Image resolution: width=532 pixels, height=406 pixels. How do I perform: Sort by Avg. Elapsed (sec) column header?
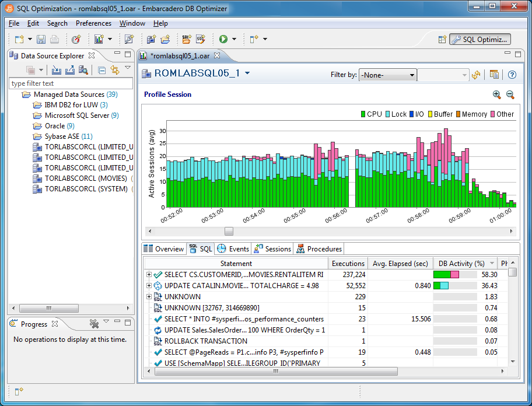pos(400,264)
